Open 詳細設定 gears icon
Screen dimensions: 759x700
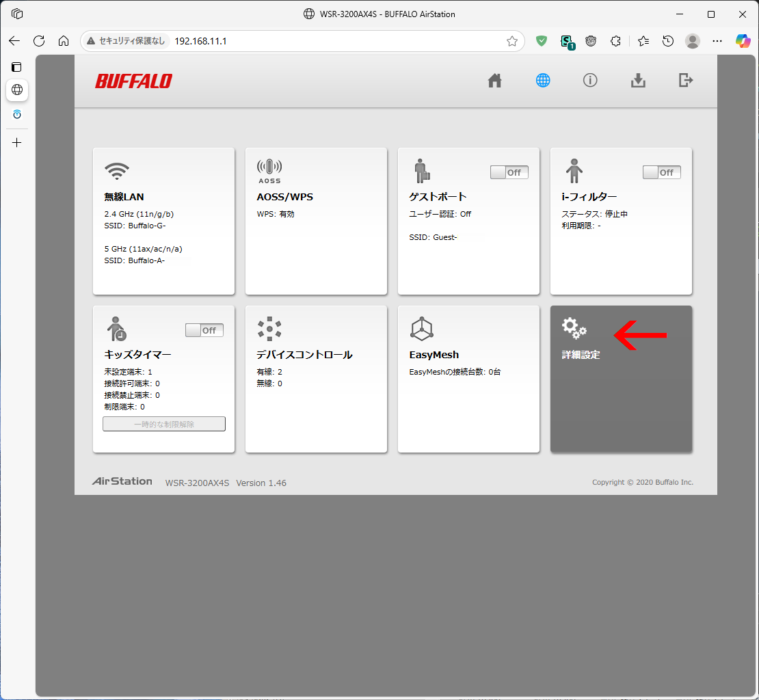tap(574, 329)
